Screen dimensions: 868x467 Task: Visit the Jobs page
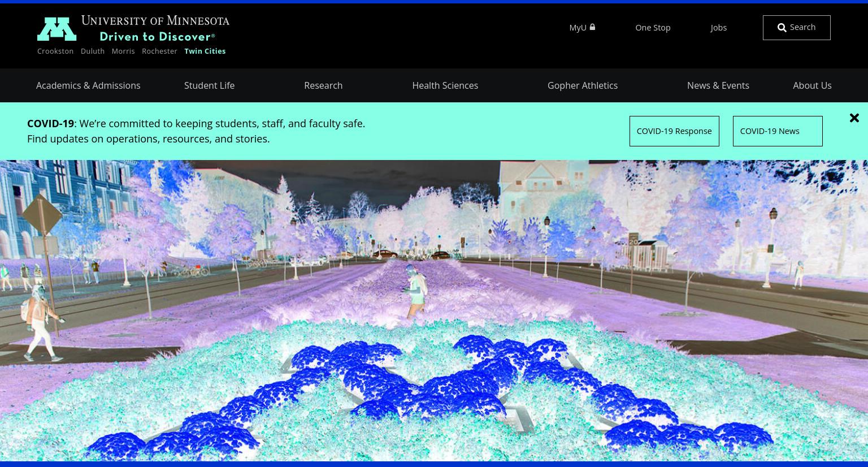(718, 27)
